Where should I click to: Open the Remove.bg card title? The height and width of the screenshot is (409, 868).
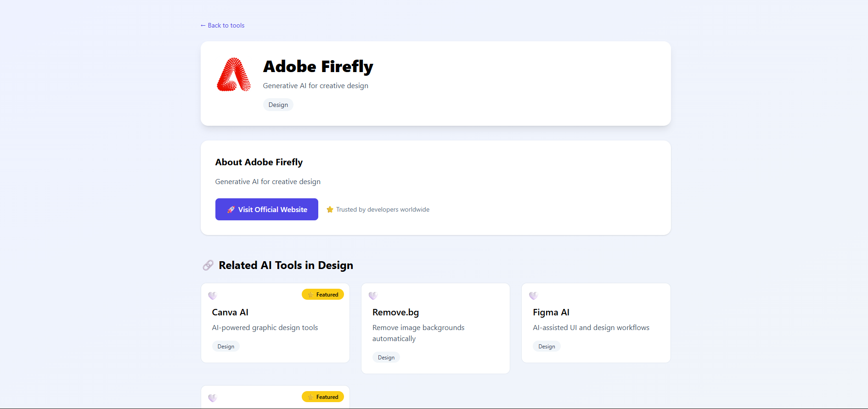point(395,312)
